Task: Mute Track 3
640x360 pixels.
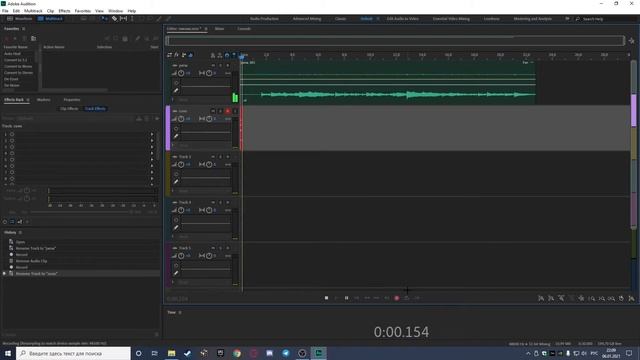Action: click(213, 157)
